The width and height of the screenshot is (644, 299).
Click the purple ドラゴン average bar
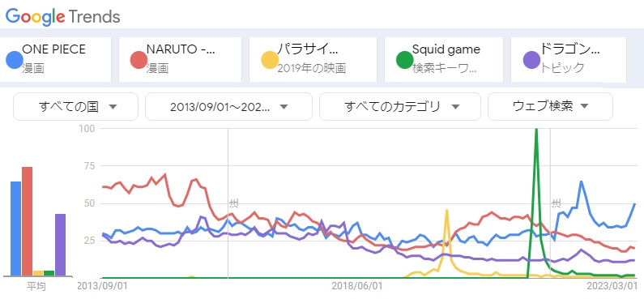coord(61,245)
